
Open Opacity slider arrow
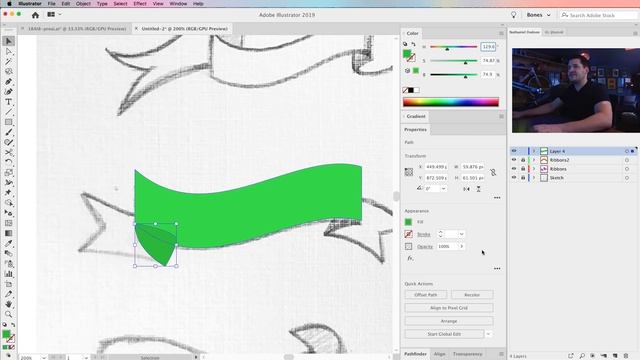tap(462, 247)
